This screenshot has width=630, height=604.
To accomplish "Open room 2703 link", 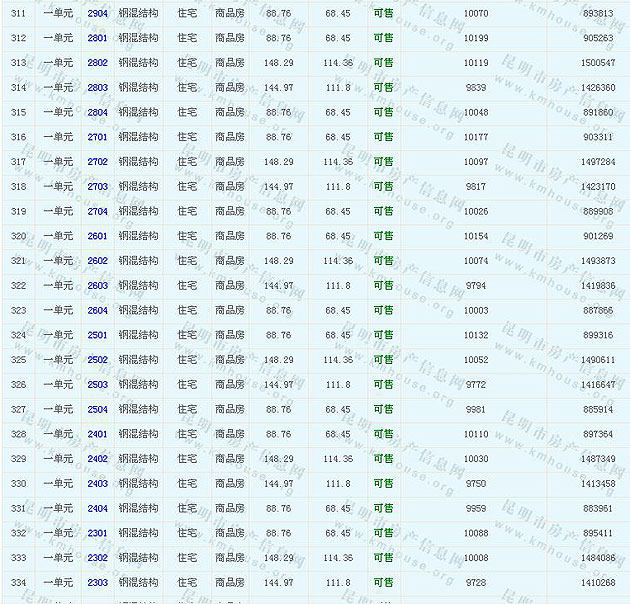I will click(x=97, y=187).
